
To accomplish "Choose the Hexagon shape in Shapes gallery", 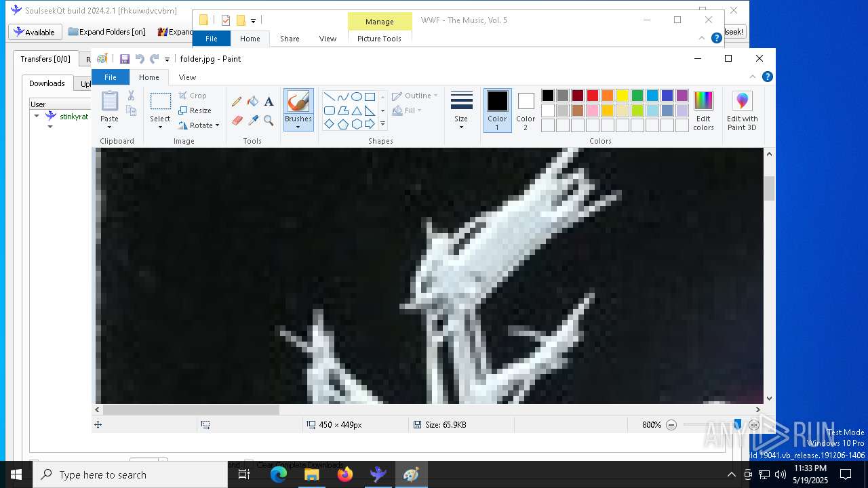I will pyautogui.click(x=356, y=124).
